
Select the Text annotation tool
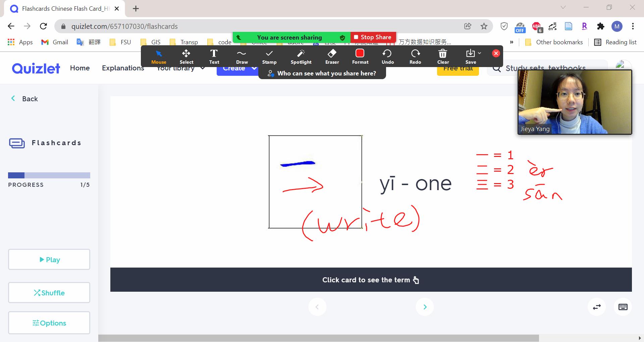(214, 57)
